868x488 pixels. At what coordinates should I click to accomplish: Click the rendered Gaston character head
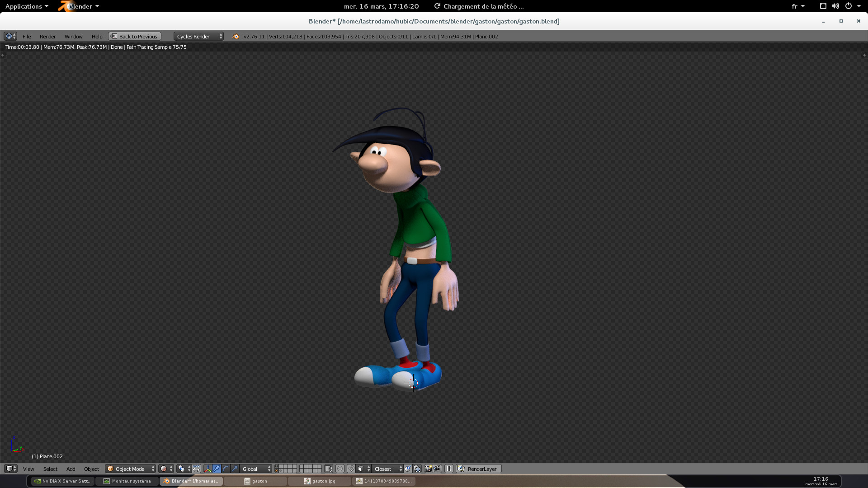389,158
